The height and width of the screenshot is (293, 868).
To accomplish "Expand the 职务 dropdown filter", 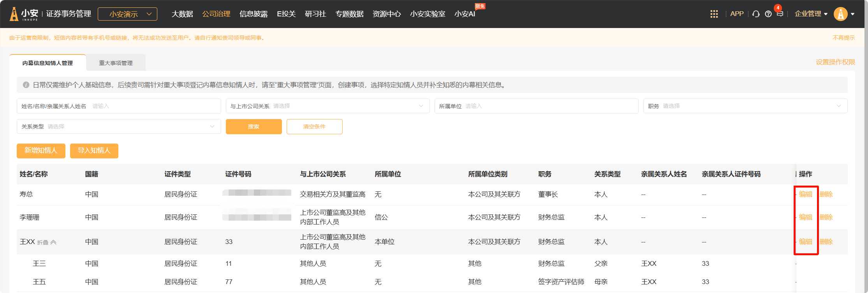I will [745, 106].
